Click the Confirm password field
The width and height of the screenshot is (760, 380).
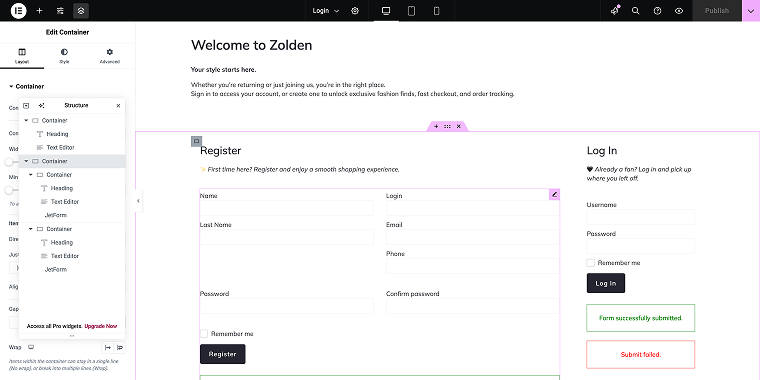click(x=473, y=306)
